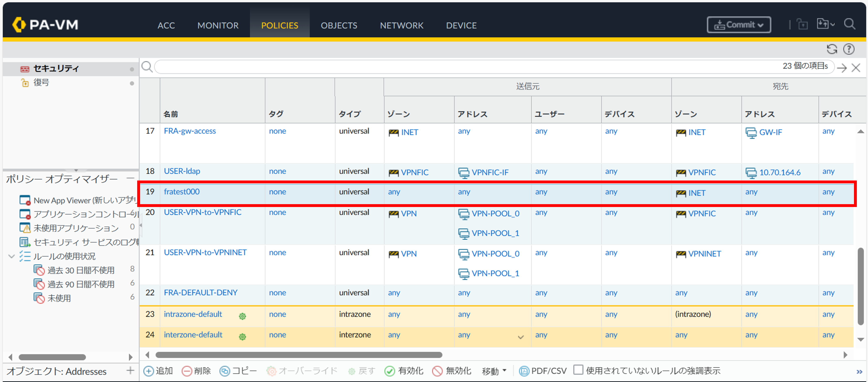Screen dimensions: 868x382
Task: Open the Commit dropdown button
Action: tap(739, 25)
